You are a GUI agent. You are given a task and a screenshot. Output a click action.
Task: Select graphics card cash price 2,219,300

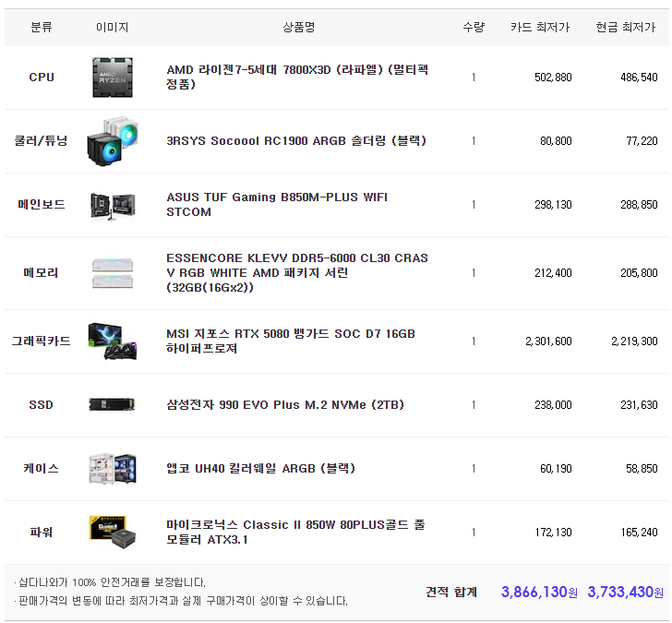[x=634, y=341]
